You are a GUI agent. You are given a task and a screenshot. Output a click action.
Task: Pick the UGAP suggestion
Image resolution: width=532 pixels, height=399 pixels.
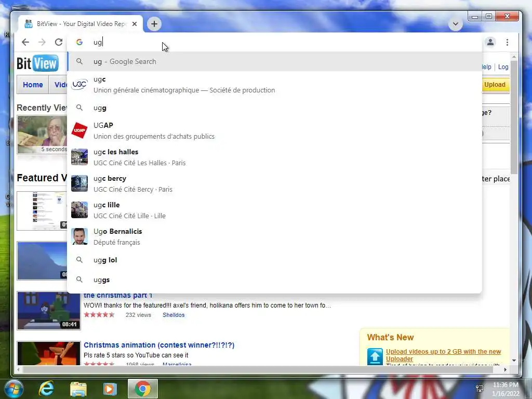click(274, 130)
